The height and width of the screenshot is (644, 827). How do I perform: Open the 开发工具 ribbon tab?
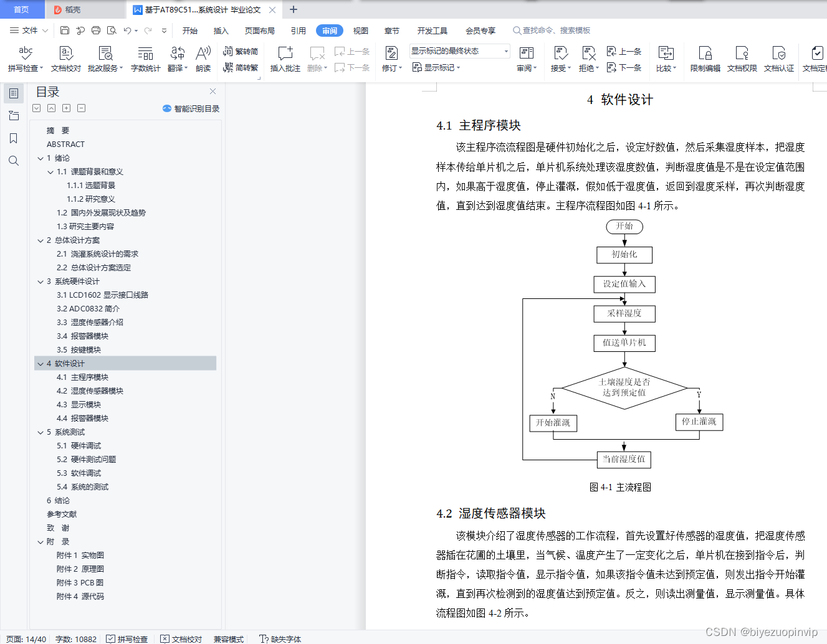pyautogui.click(x=433, y=31)
